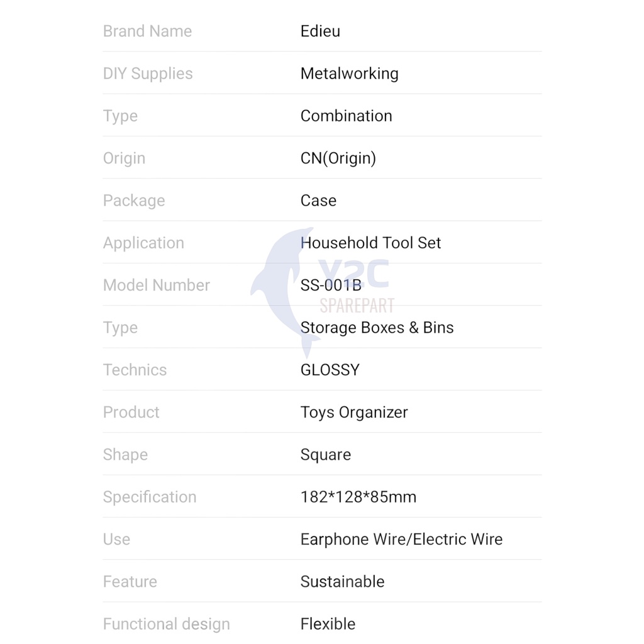Select Earphone Wire/Electric Wire use value
The height and width of the screenshot is (644, 644).
[402, 539]
